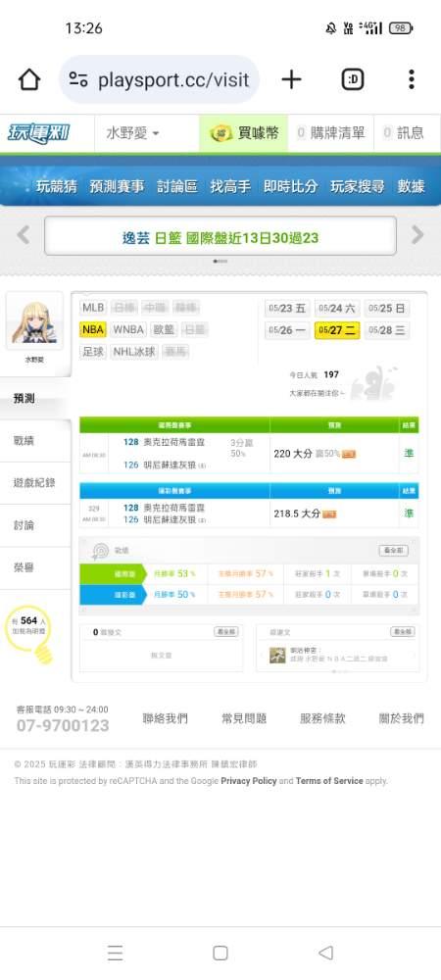The width and height of the screenshot is (441, 980).
Task: Click the gold coin buy-currency icon
Action: [221, 133]
